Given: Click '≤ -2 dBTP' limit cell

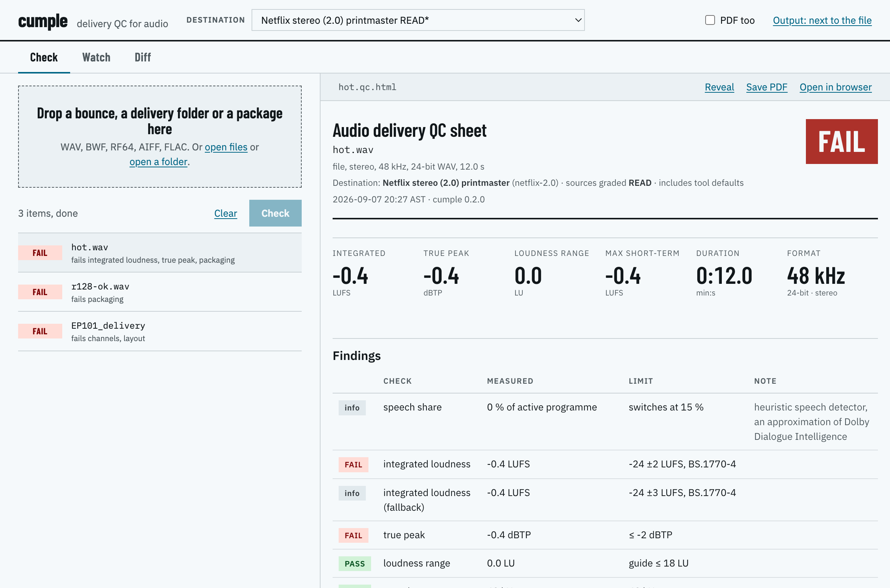Looking at the screenshot, I should click(651, 535).
